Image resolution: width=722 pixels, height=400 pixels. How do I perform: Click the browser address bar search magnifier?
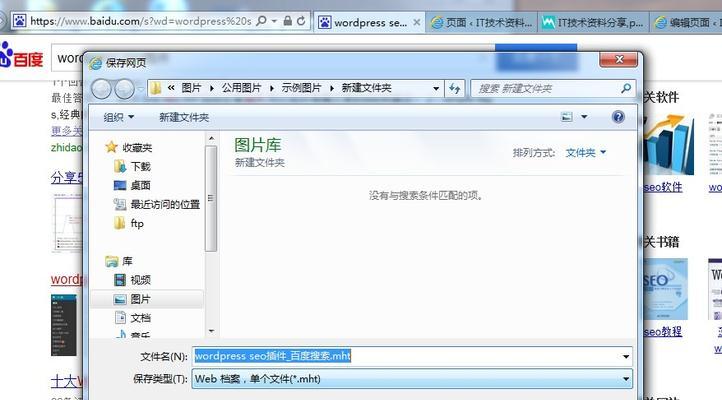point(262,21)
